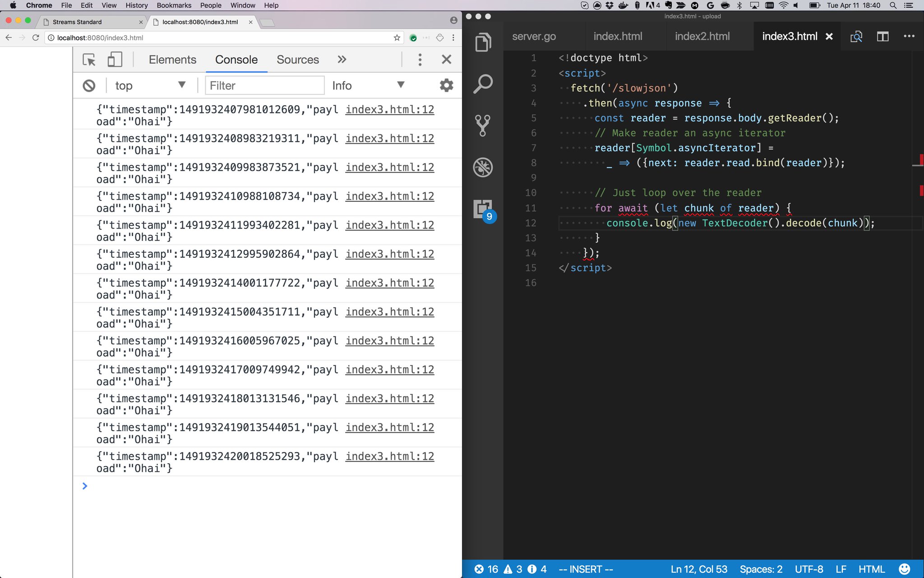Change language mode via HTML status item

tap(872, 569)
